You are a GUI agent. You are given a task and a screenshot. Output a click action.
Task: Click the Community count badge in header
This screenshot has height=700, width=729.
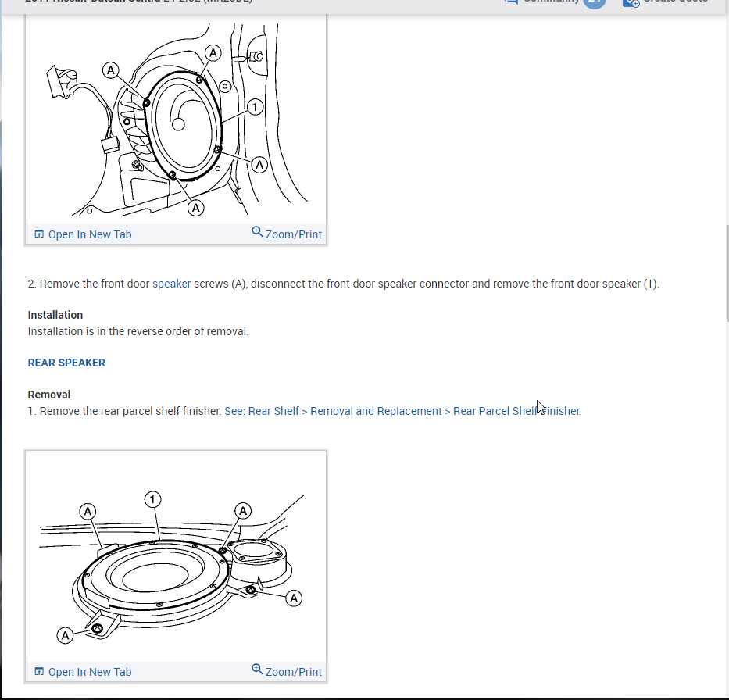pyautogui.click(x=595, y=3)
